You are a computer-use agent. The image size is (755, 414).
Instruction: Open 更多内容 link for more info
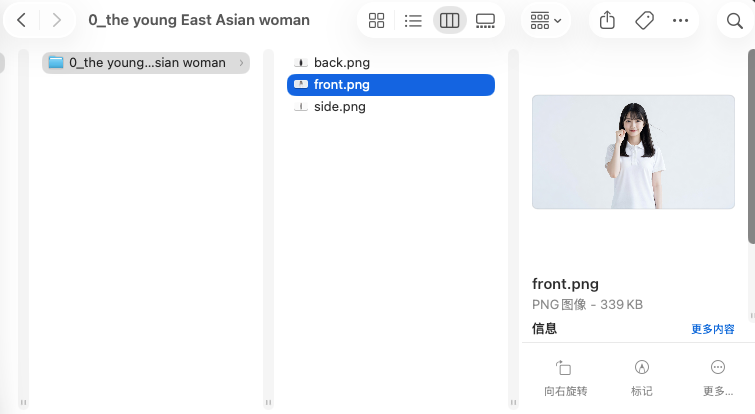coord(713,329)
